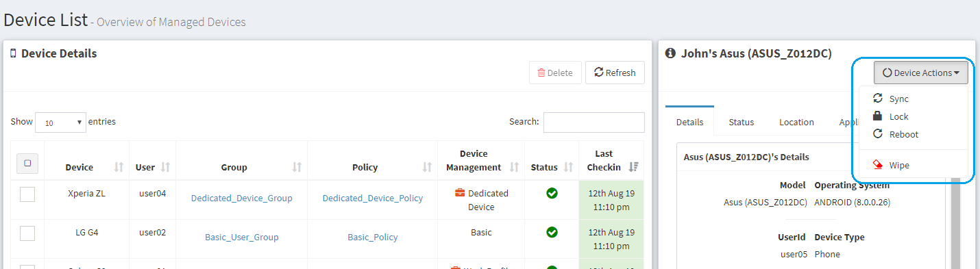Viewport: 980px width, 269px height.
Task: Click the phone icon beside Device Details
Action: coord(13,53)
